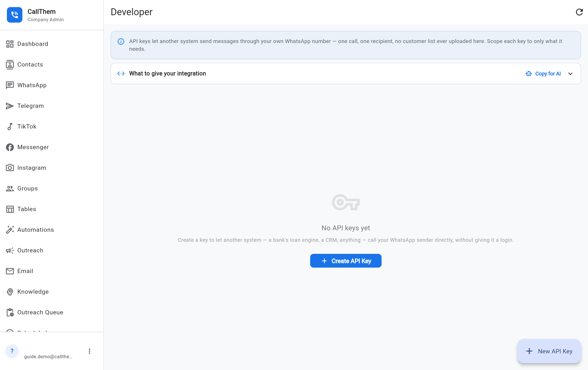Open the user options three-dot menu

[90, 351]
